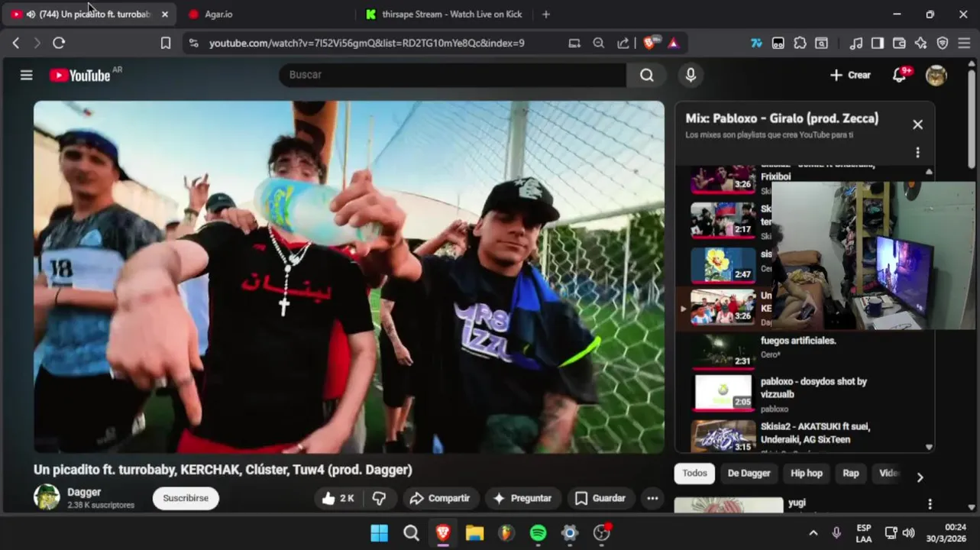Open more actions menu below the video

(x=652, y=498)
